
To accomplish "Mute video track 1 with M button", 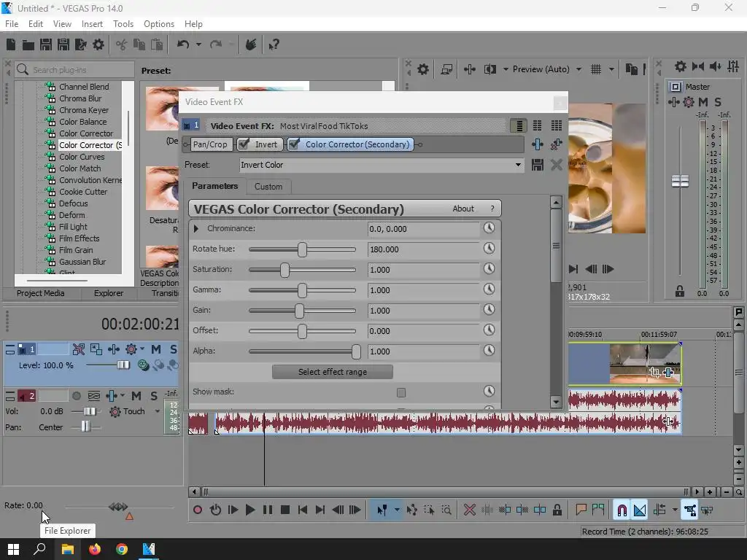I will (x=156, y=349).
